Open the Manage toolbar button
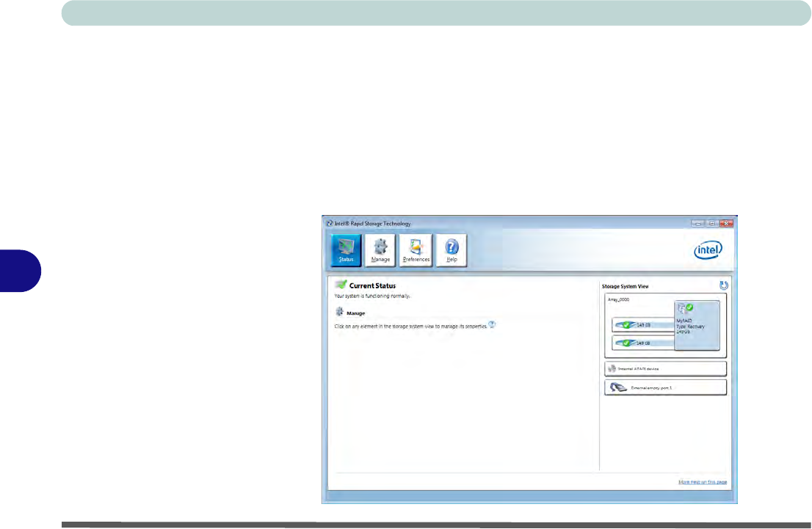This screenshot has width=812, height=529. click(380, 250)
